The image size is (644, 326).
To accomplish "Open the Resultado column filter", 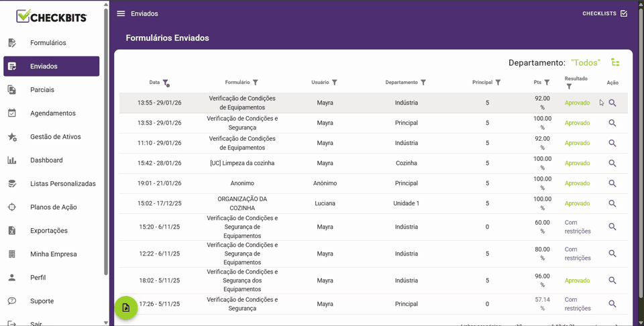I will tap(569, 87).
